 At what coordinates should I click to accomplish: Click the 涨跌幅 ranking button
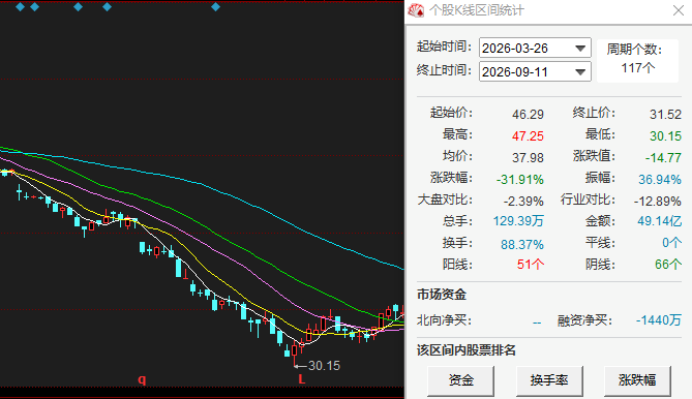(637, 380)
